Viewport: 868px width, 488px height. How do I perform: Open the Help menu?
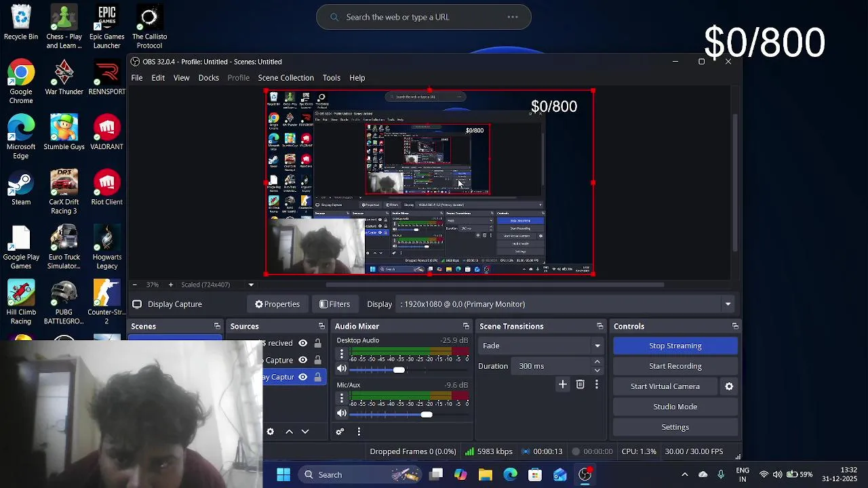click(357, 78)
